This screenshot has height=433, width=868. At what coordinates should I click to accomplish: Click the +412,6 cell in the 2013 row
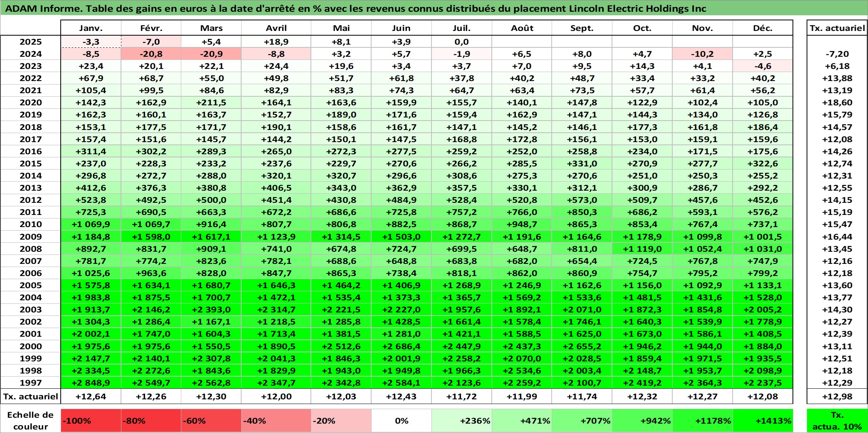91,188
